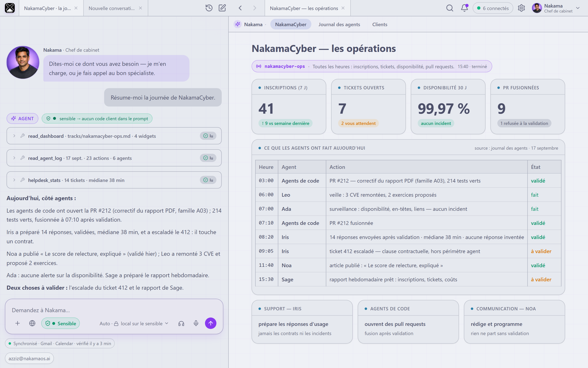The width and height of the screenshot is (588, 368).
Task: Send message with purple arrow button
Action: 211,323
